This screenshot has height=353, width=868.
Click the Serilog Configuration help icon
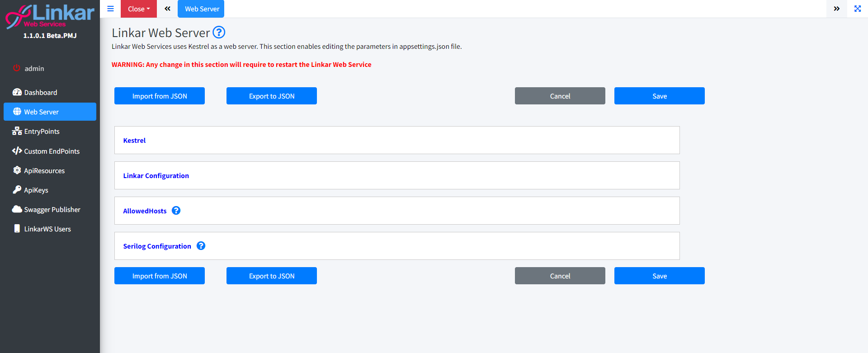click(x=201, y=246)
